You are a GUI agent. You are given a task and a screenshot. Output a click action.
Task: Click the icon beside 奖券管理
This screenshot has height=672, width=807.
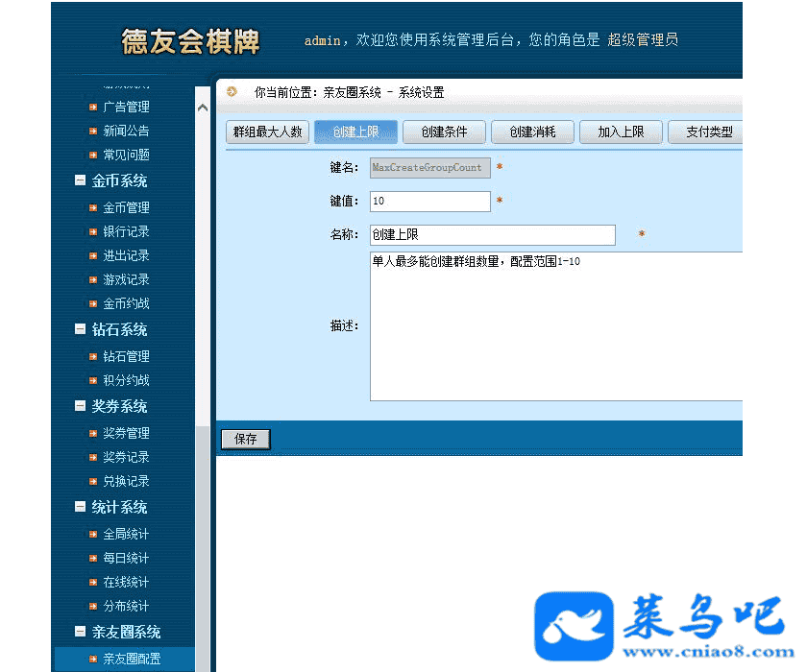(93, 433)
